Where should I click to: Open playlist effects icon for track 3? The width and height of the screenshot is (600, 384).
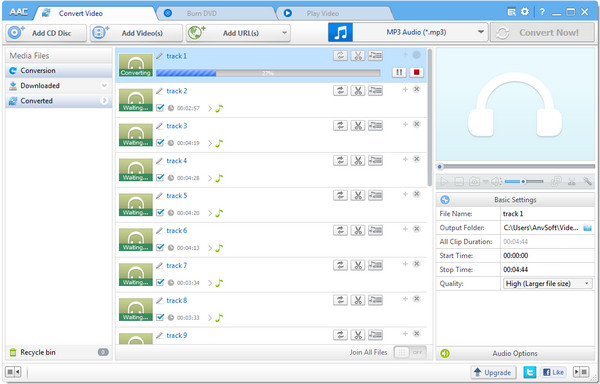(x=375, y=125)
